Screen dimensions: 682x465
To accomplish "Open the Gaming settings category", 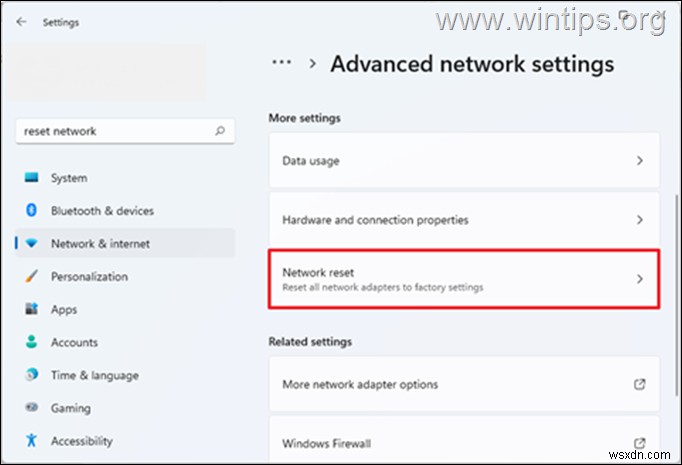I will point(70,408).
